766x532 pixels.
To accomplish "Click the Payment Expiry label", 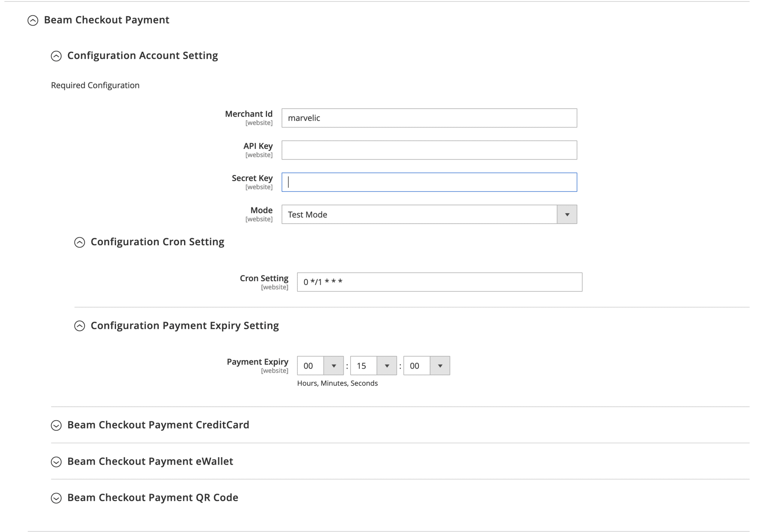I will 258,362.
